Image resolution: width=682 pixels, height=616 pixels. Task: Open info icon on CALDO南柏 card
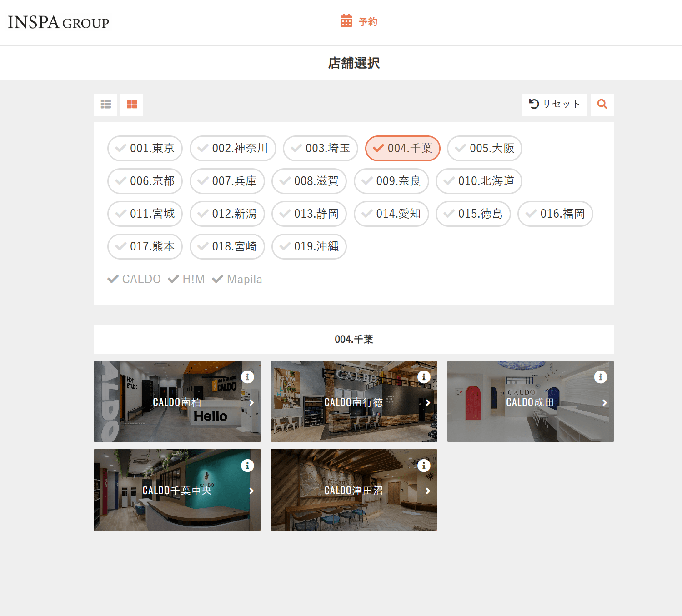247,377
